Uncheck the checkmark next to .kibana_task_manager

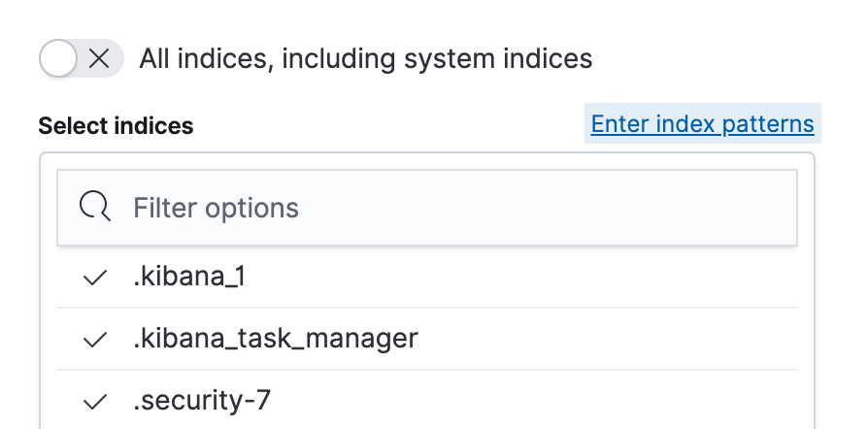[95, 339]
